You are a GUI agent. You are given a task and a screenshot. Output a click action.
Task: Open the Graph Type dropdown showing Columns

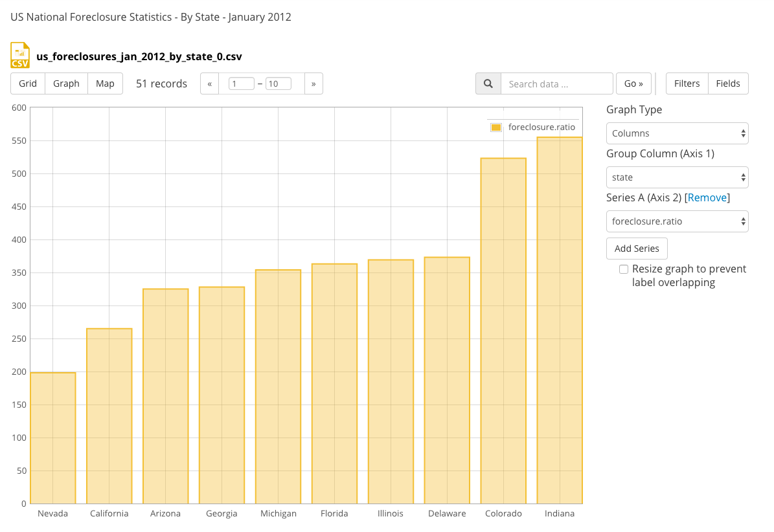pyautogui.click(x=677, y=133)
